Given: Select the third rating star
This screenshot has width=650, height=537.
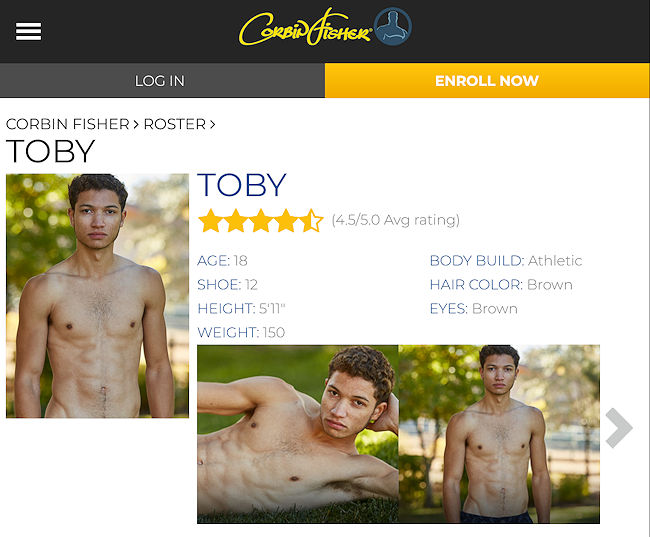Looking at the screenshot, I should (261, 221).
